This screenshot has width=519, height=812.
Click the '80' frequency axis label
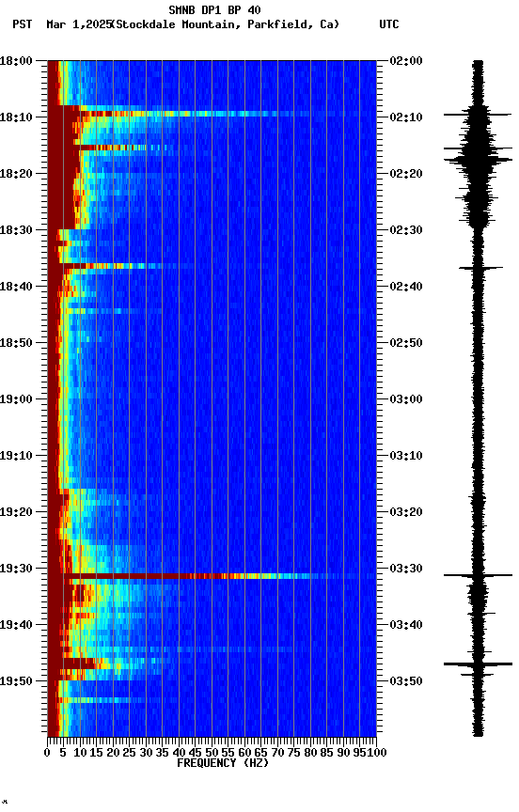(310, 754)
